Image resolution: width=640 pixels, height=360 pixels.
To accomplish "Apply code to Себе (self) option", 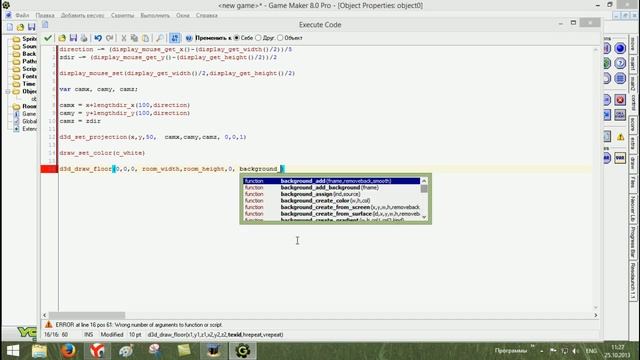I will pos(244,38).
